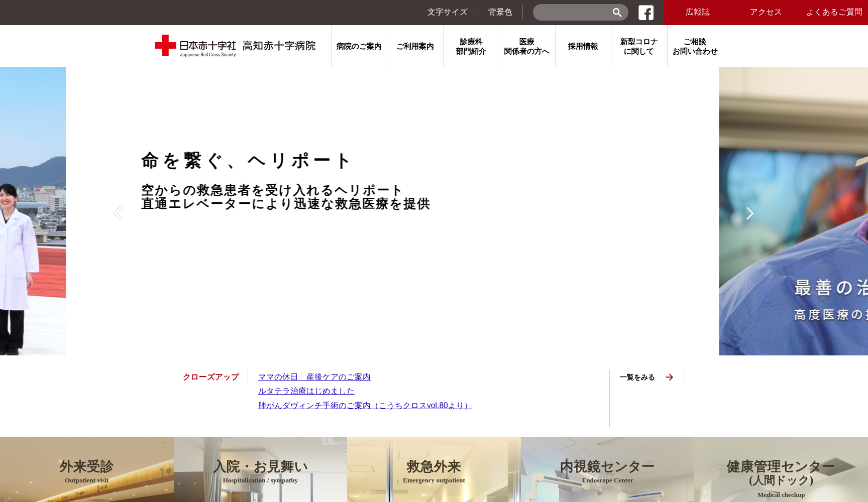The height and width of the screenshot is (502, 868).
Task: Click the search magnifier icon
Action: [617, 12]
